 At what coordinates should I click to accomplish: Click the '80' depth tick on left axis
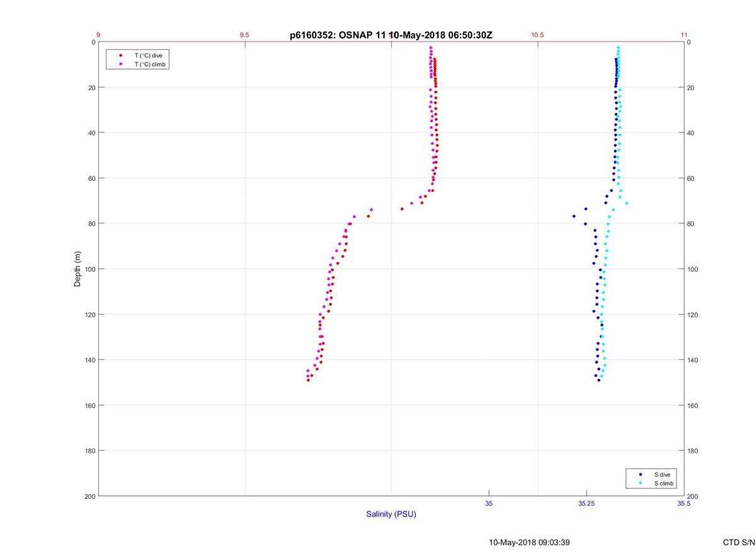[91, 224]
